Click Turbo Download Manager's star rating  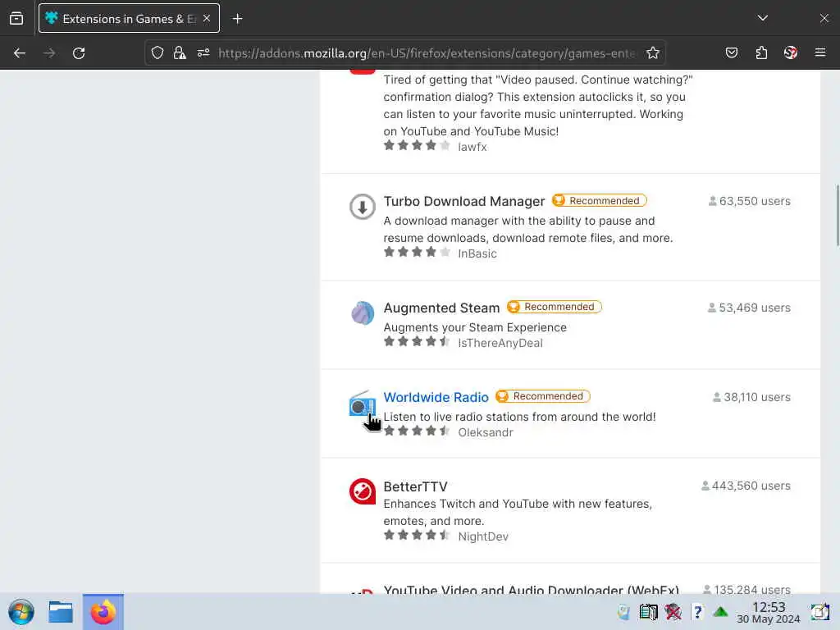coord(417,252)
